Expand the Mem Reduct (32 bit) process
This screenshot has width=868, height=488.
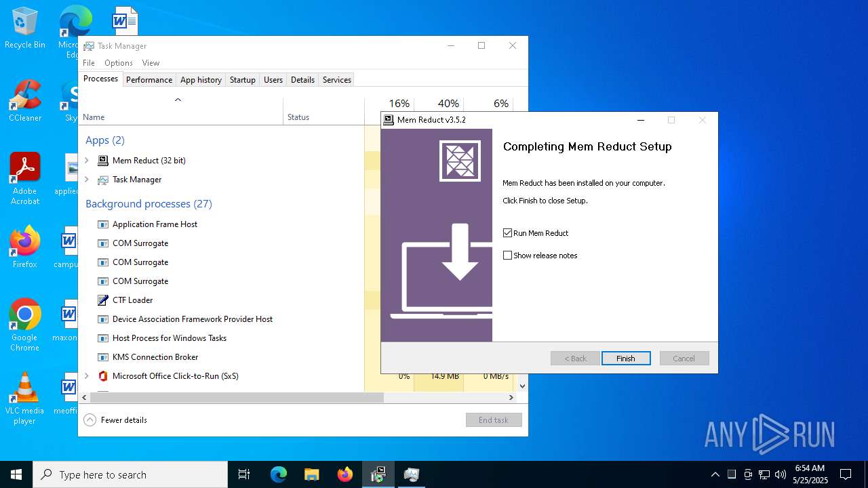[87, 161]
